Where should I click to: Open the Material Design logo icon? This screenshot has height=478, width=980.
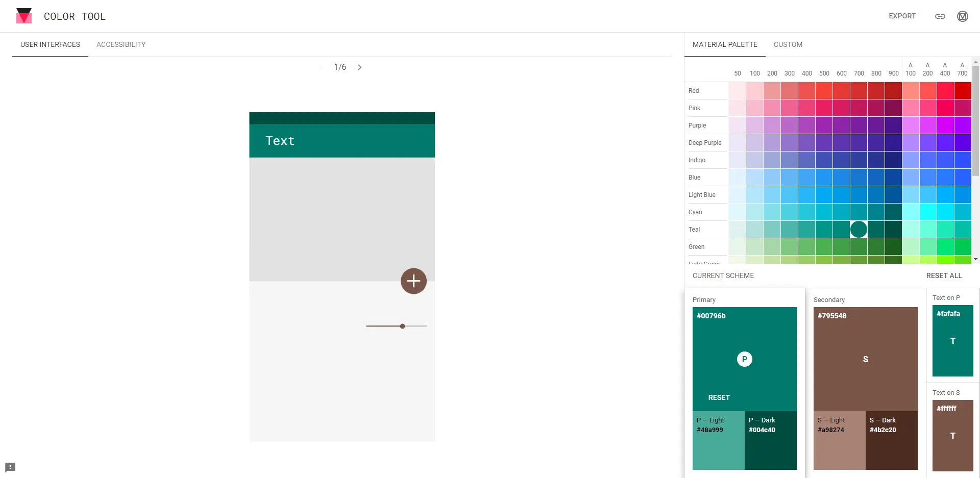(962, 16)
